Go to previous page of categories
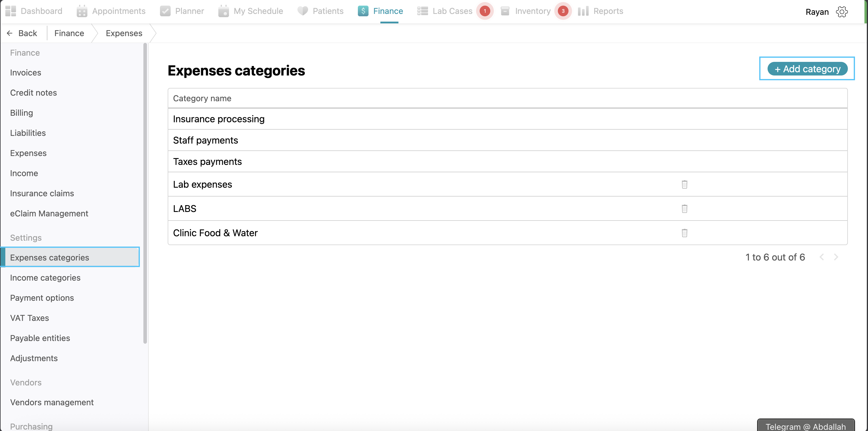Image resolution: width=868 pixels, height=431 pixels. (822, 257)
